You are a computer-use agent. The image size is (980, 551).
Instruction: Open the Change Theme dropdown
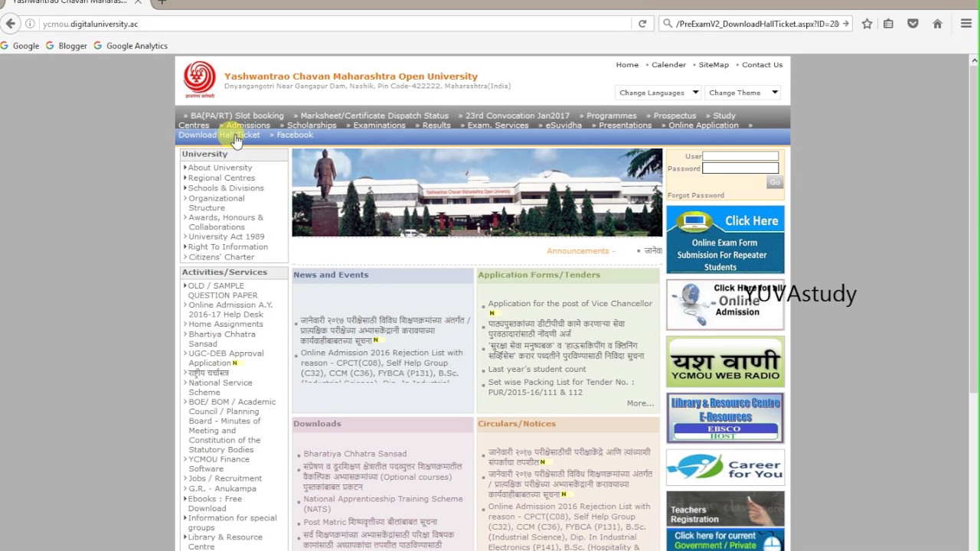742,93
